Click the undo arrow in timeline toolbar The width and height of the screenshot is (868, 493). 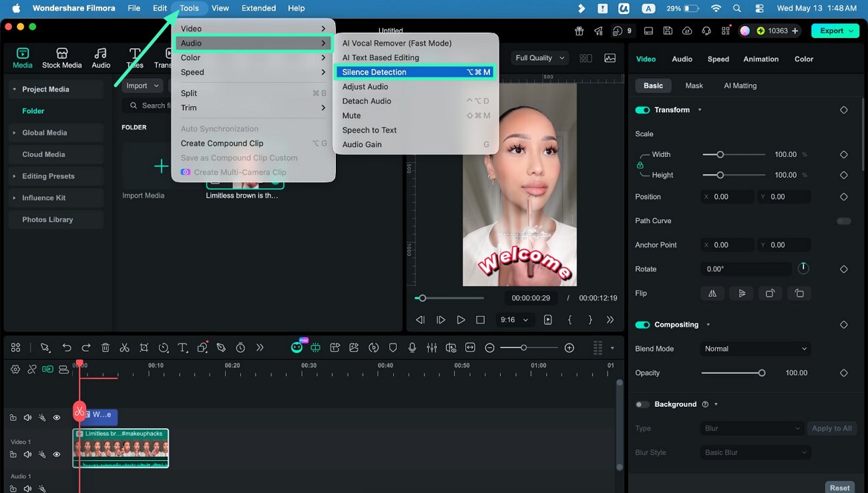(x=67, y=347)
